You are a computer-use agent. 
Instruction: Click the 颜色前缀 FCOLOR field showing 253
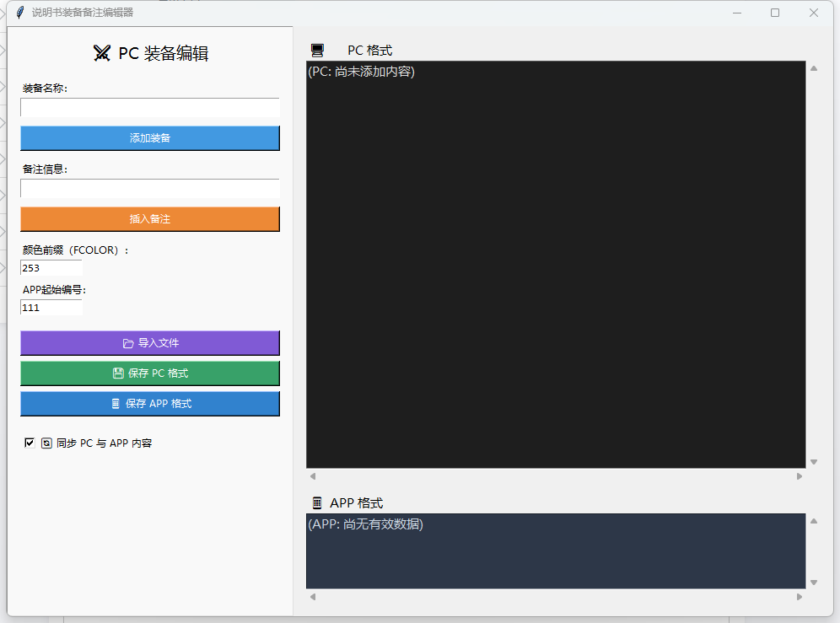tap(51, 268)
